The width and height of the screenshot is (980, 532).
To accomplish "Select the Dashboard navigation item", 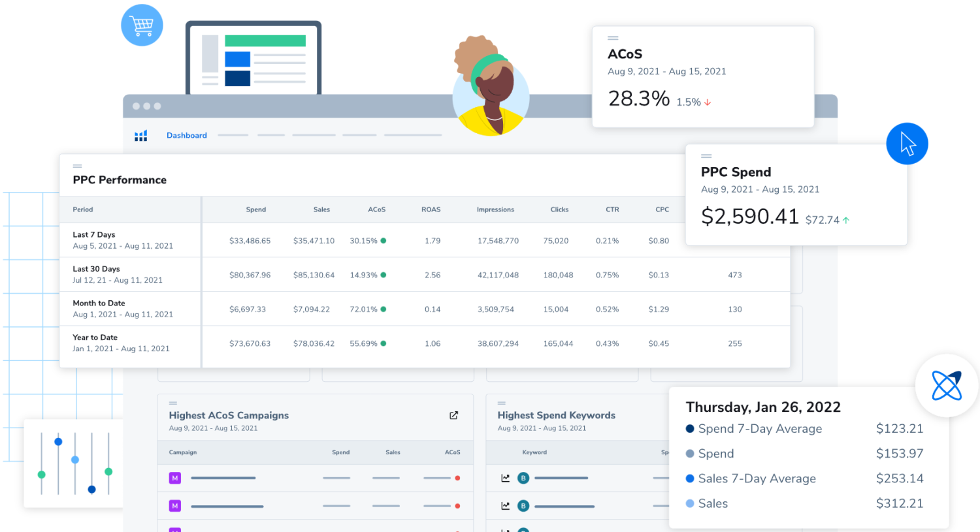I will click(x=186, y=135).
